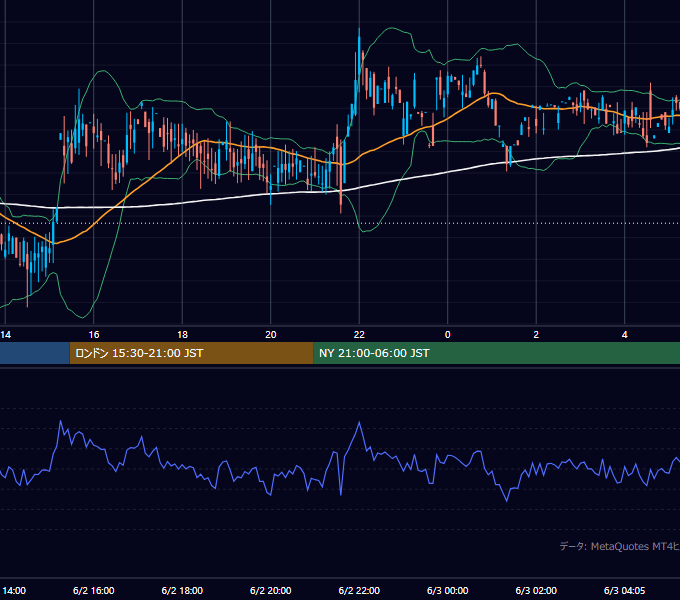680x600 pixels.
Task: Click the ロンドン 15:30-21:00 JST session bar
Action: click(191, 353)
